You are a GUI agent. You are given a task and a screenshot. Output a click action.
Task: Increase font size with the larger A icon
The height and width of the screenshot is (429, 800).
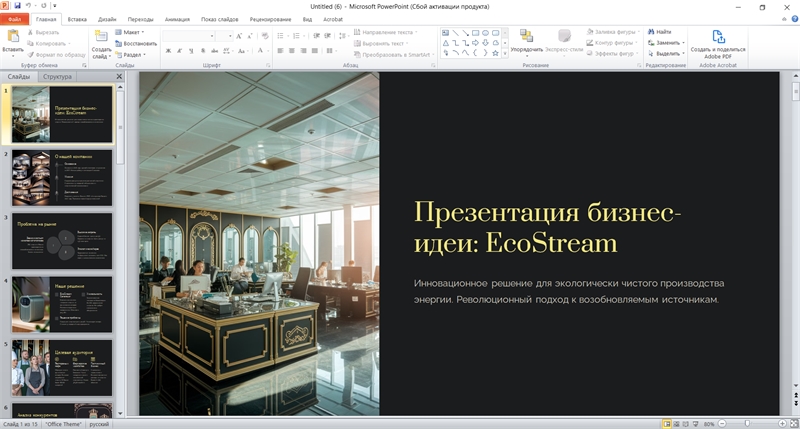239,36
